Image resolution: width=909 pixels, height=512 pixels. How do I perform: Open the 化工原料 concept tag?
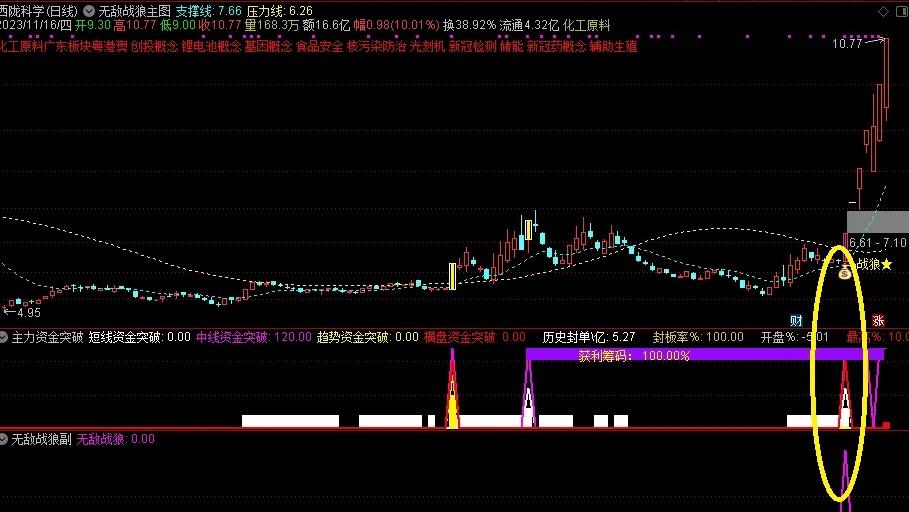coord(21,46)
